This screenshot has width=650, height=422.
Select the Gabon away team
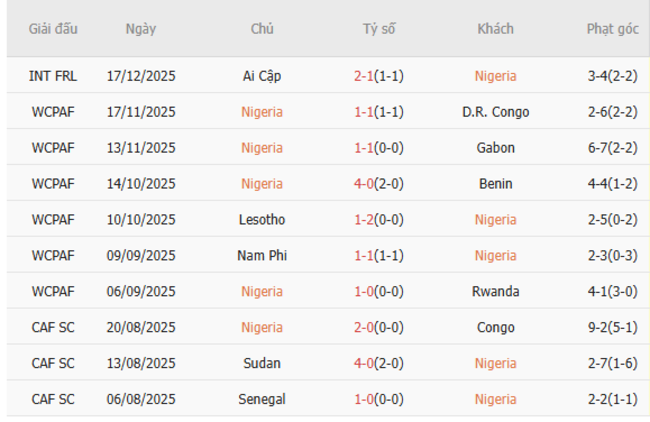point(495,148)
